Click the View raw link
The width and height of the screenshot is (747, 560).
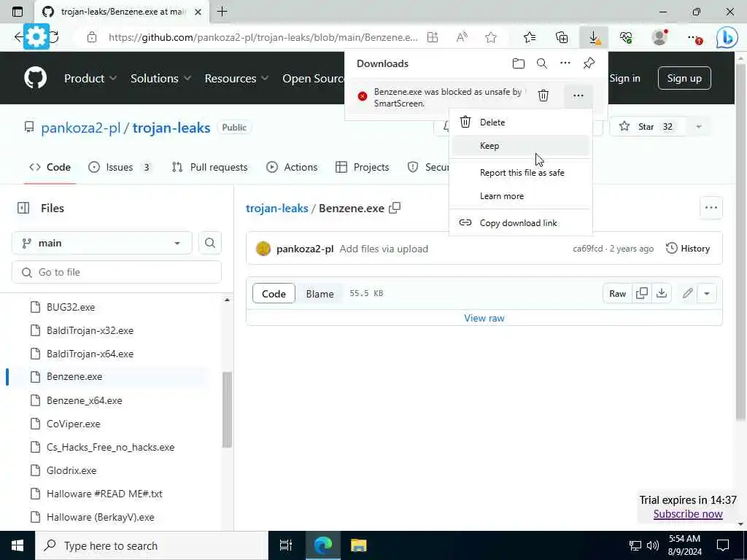tap(484, 318)
